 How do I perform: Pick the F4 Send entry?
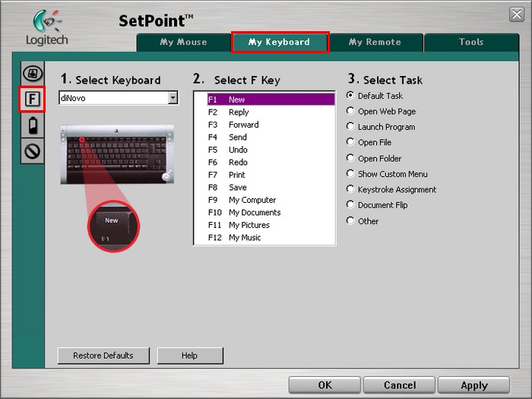271,137
